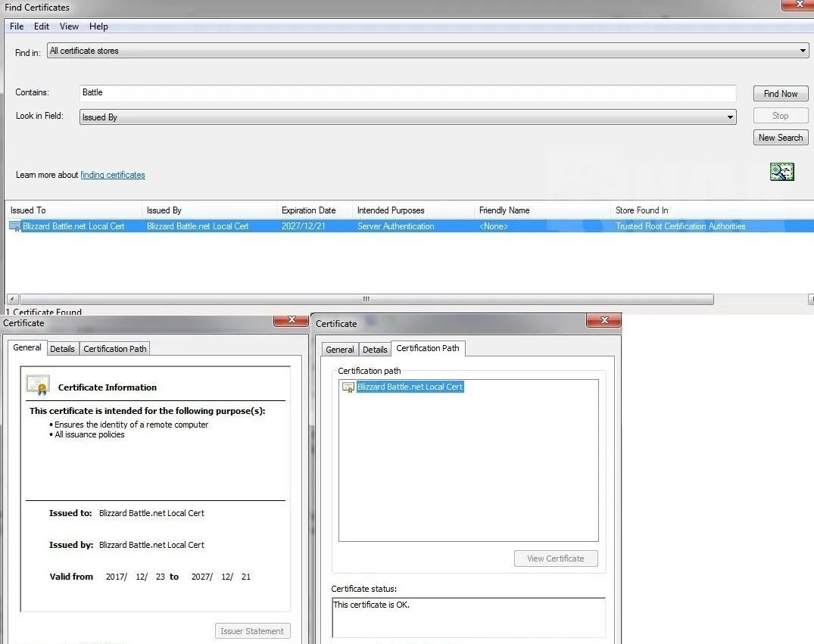The image size is (814, 644).
Task: Click the <None> friendly name cell
Action: pos(493,226)
